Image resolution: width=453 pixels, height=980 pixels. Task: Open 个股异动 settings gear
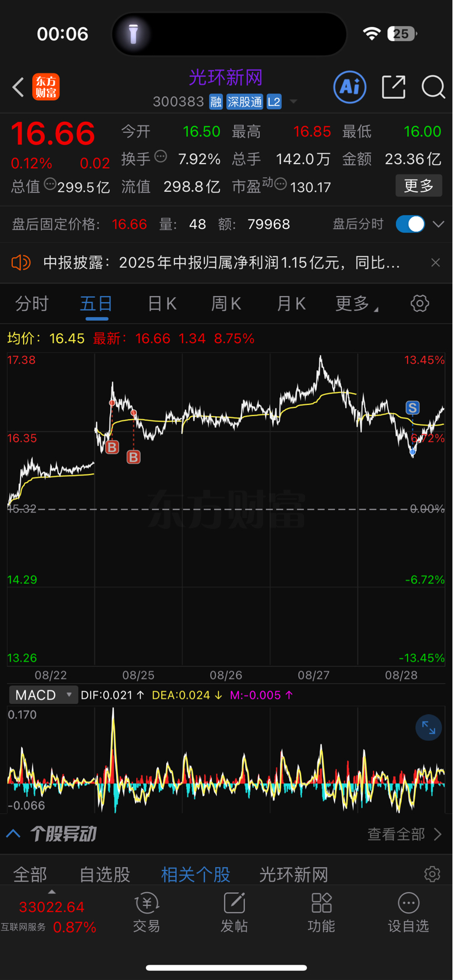tap(432, 874)
